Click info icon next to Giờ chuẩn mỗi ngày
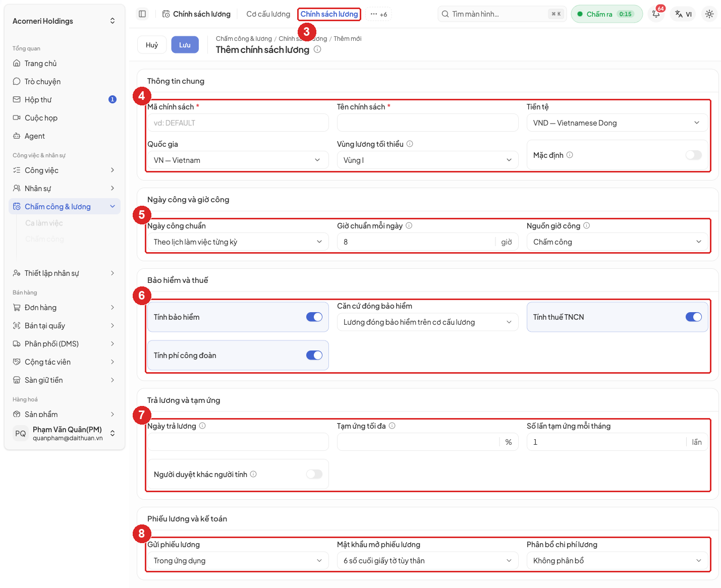The image size is (721, 588). 409,225
